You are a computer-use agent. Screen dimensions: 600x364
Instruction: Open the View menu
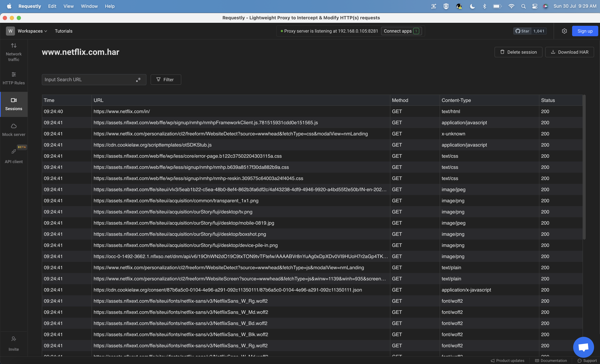69,6
